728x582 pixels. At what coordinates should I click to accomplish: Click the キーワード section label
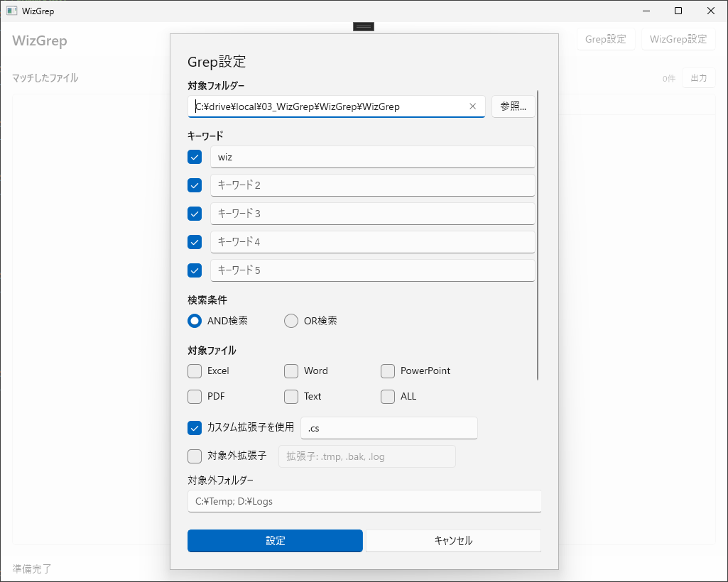[205, 136]
